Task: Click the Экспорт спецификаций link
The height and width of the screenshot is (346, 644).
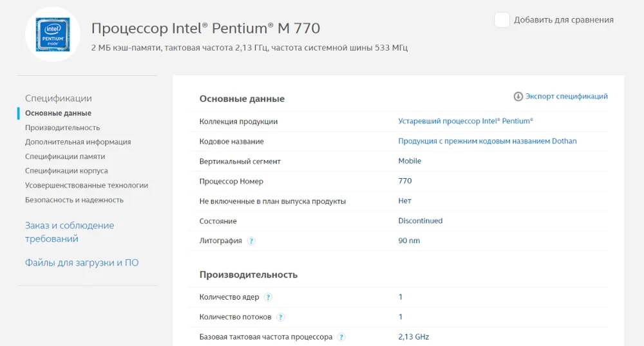Action: click(566, 96)
